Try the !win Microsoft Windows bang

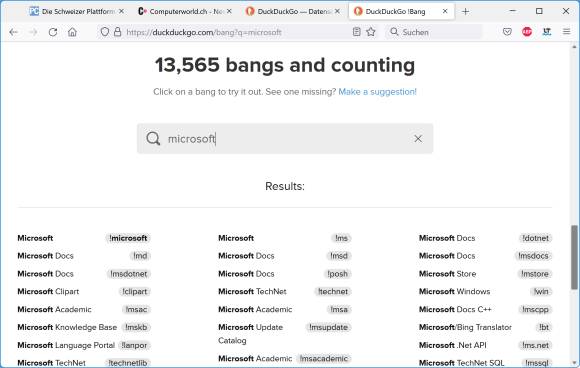pos(541,292)
